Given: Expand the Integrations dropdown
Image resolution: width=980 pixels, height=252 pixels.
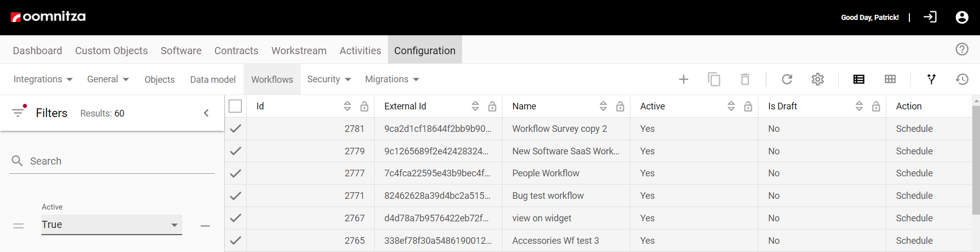Looking at the screenshot, I should click(43, 79).
